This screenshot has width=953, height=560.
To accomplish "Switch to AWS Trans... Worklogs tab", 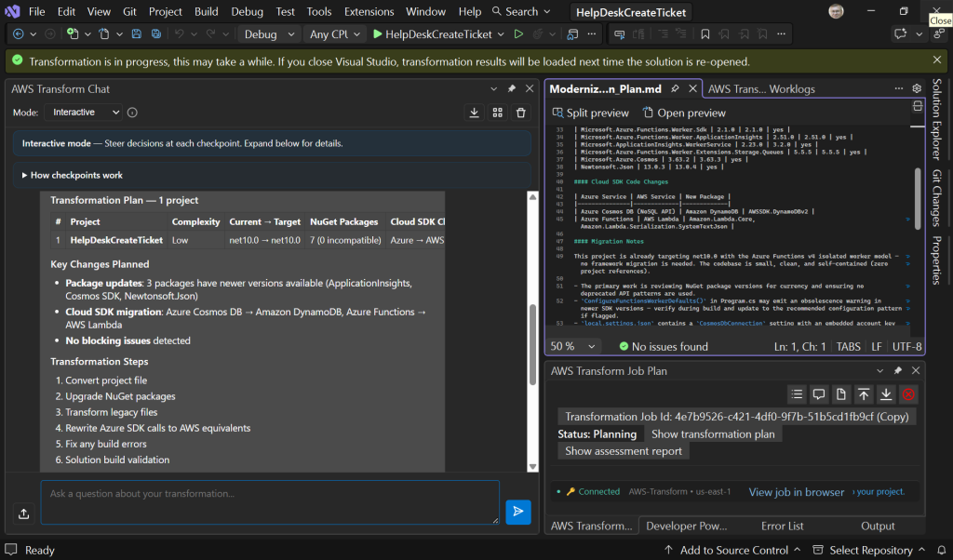I will [761, 88].
